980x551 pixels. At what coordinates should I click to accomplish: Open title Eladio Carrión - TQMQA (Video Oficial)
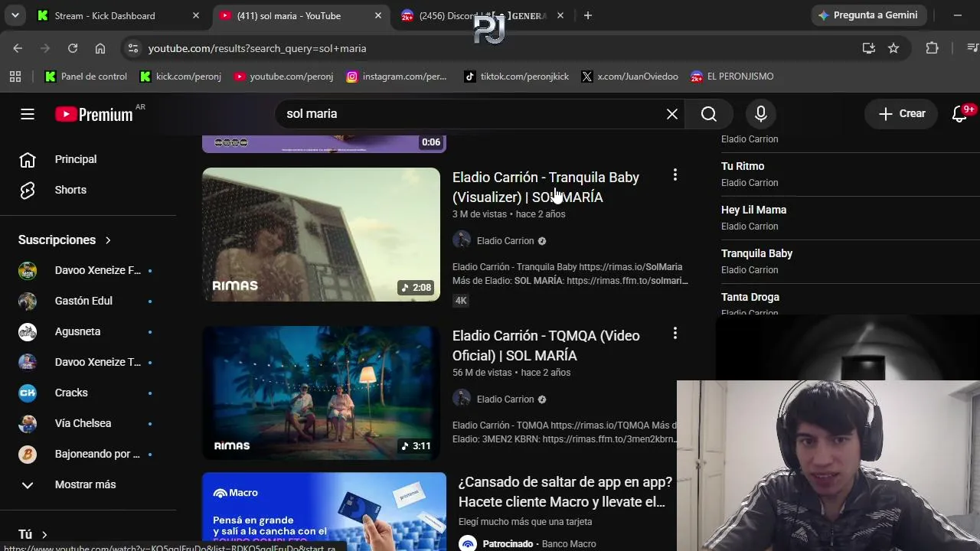[546, 346]
